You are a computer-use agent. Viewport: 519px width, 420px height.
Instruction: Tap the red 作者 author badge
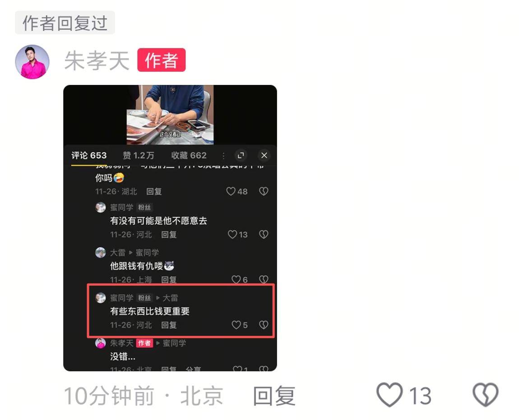coord(162,60)
